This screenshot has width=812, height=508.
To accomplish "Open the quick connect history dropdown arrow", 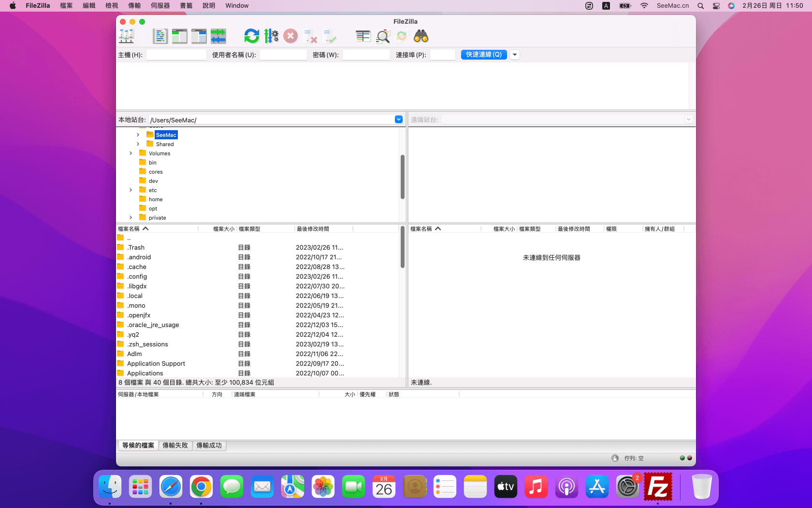I will coord(515,55).
